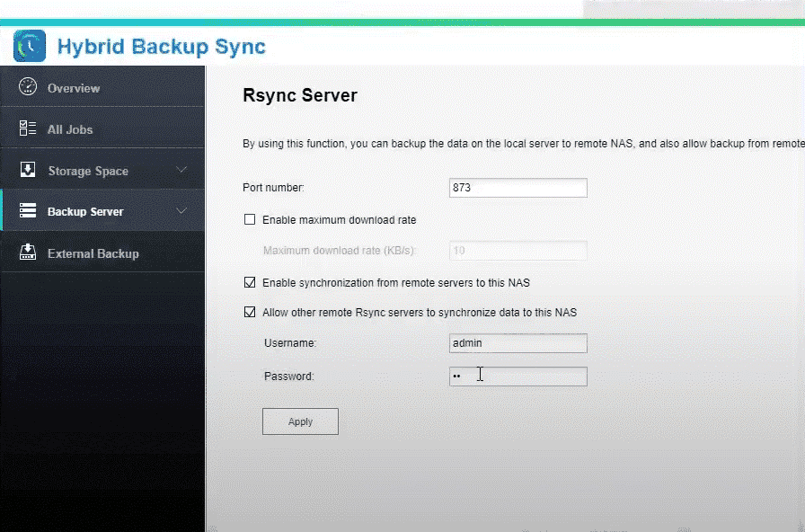This screenshot has height=532, width=805.
Task: Click the Overview gauge icon in sidebar
Action: (x=28, y=88)
